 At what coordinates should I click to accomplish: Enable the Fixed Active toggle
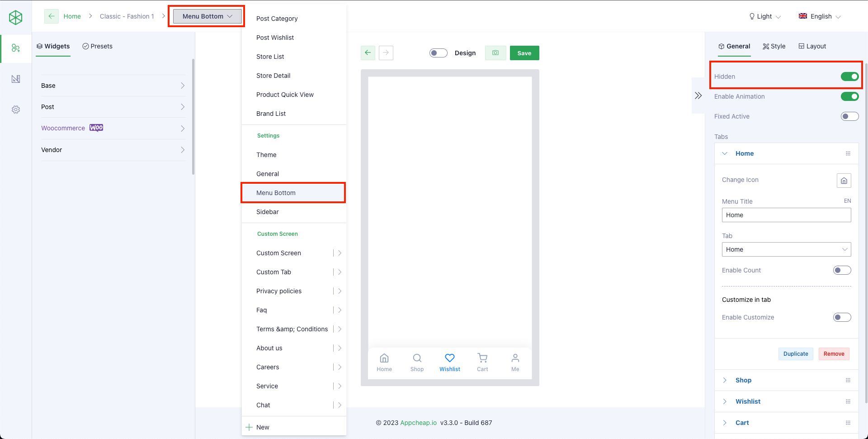pyautogui.click(x=849, y=116)
